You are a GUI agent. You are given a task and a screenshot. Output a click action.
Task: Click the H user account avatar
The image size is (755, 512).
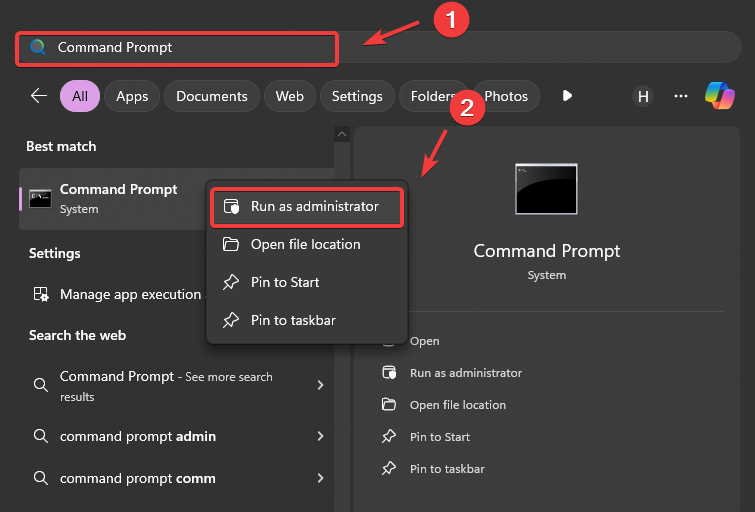[x=643, y=96]
